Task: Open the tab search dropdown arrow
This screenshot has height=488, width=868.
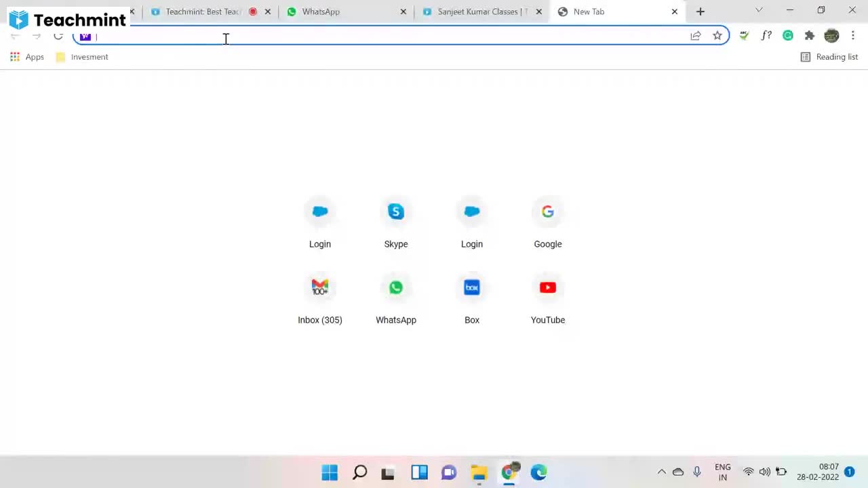Action: [x=759, y=10]
